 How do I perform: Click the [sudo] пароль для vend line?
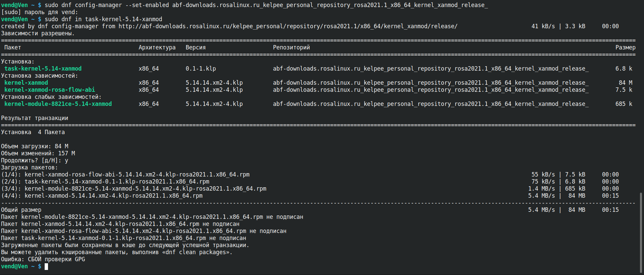(x=39, y=12)
